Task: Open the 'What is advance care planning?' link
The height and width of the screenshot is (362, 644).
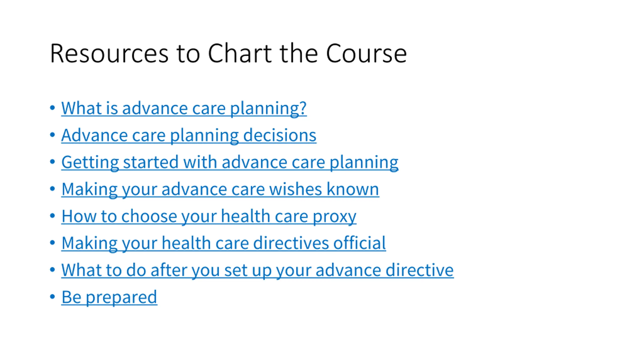Action: click(184, 108)
